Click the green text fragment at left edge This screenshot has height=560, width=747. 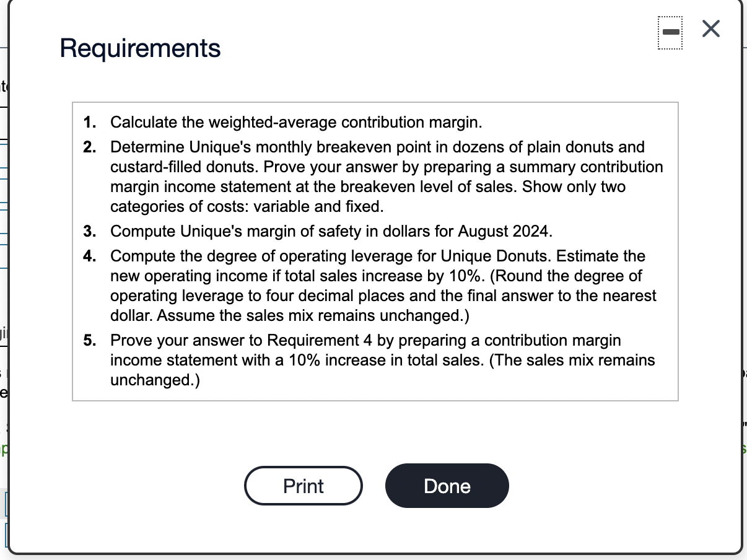(x=4, y=448)
